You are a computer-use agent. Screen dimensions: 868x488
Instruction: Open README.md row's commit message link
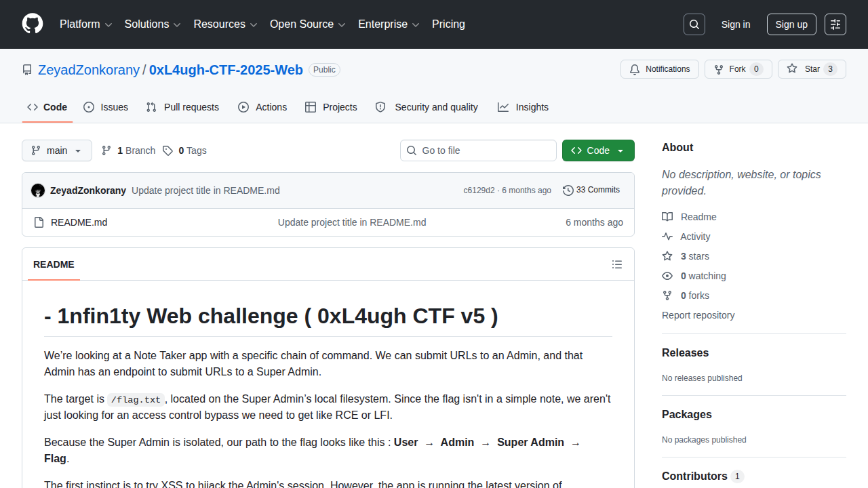point(352,222)
